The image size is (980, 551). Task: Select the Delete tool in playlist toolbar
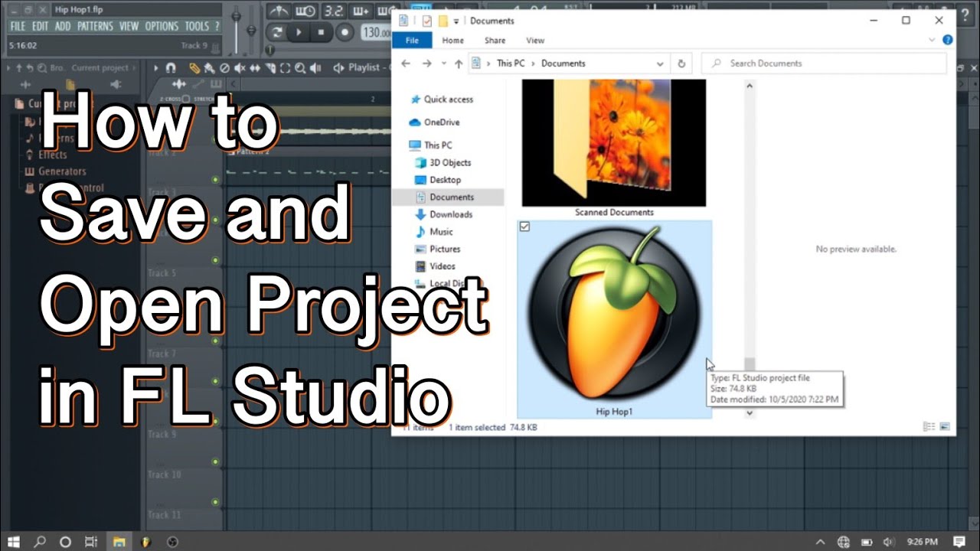(224, 67)
